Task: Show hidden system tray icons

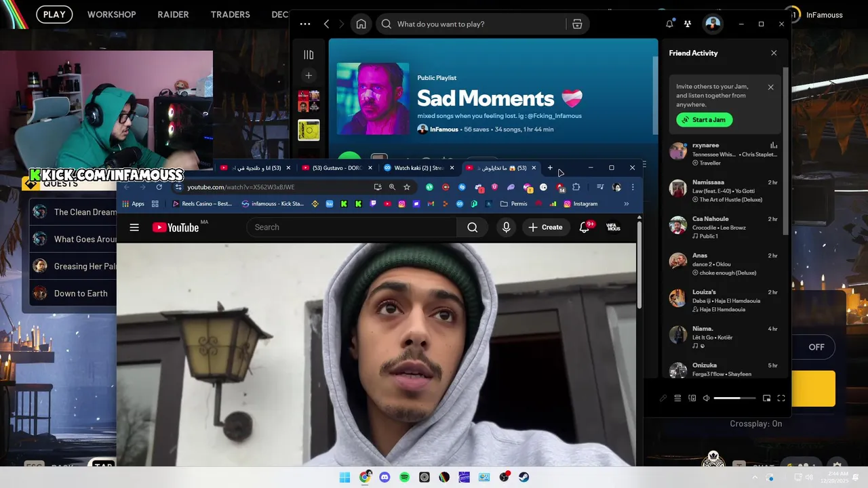Action: coord(755,477)
